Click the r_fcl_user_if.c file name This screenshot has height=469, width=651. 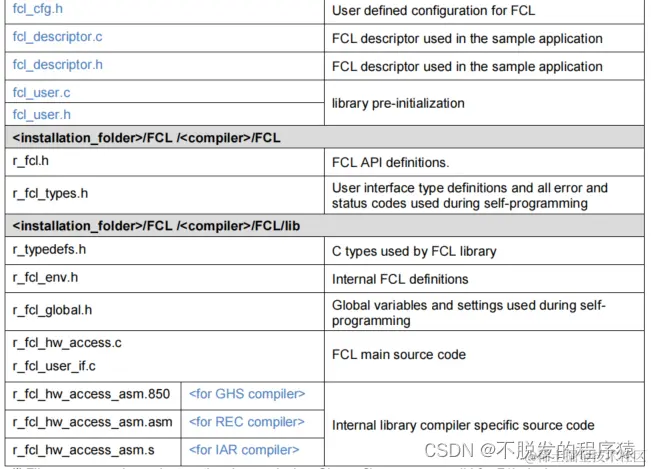coord(54,366)
